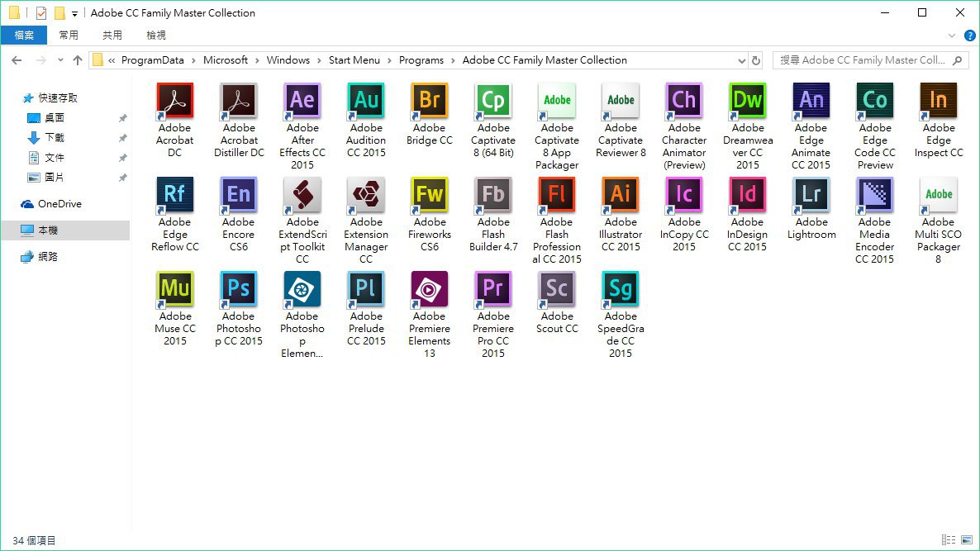Select the Adobe Photoshop CC 2015 shortcut
This screenshot has height=551, width=980.
(239, 289)
